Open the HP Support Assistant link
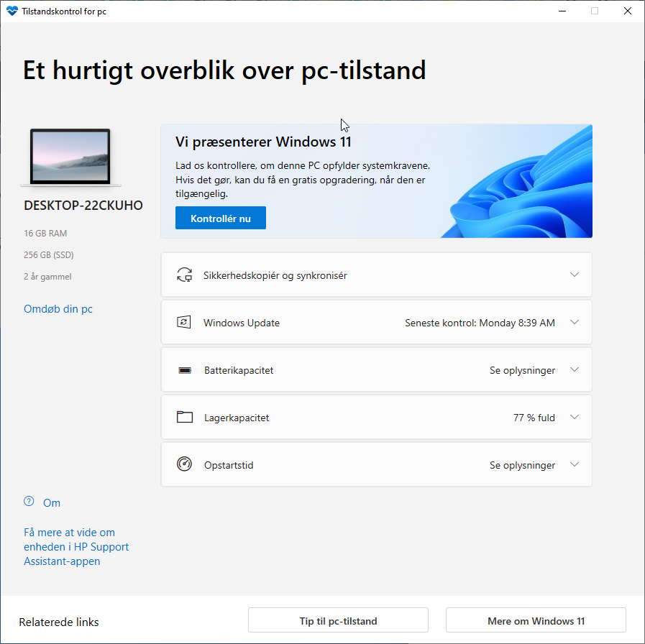 point(76,546)
